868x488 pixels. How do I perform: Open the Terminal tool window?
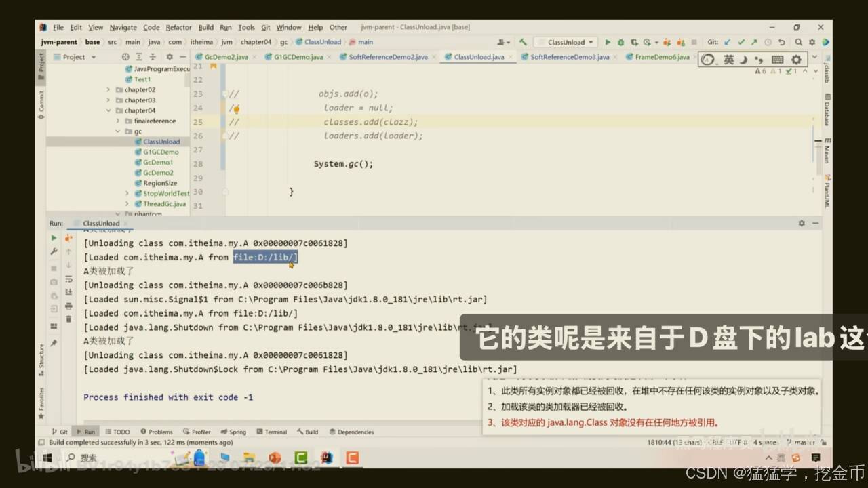click(x=271, y=432)
